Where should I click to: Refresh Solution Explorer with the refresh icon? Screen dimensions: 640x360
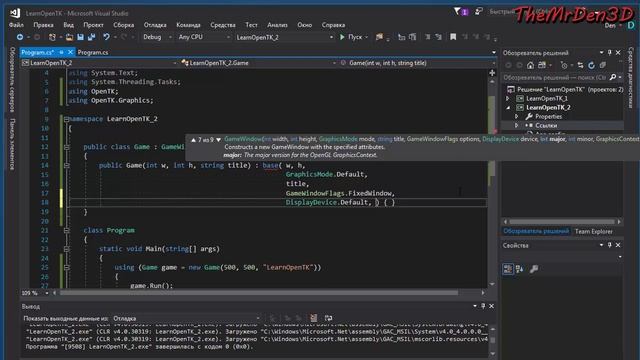591,65
